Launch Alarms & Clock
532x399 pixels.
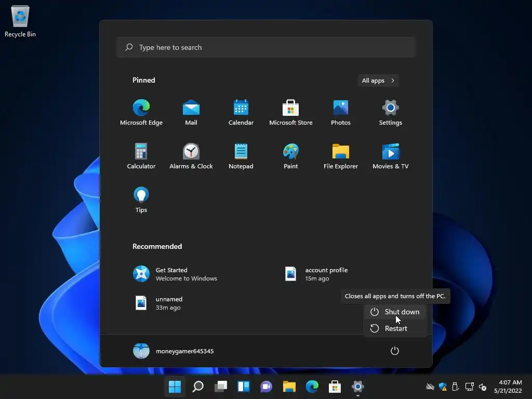point(191,156)
